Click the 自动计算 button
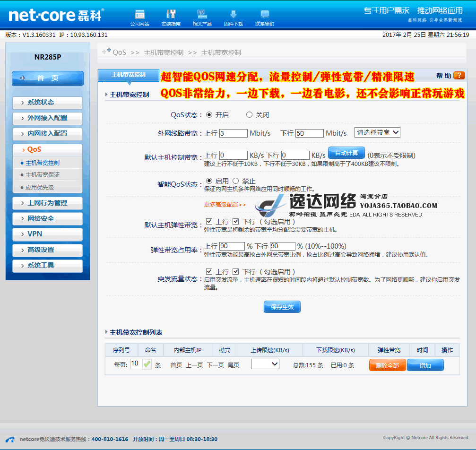The image size is (476, 450). pyautogui.click(x=346, y=153)
